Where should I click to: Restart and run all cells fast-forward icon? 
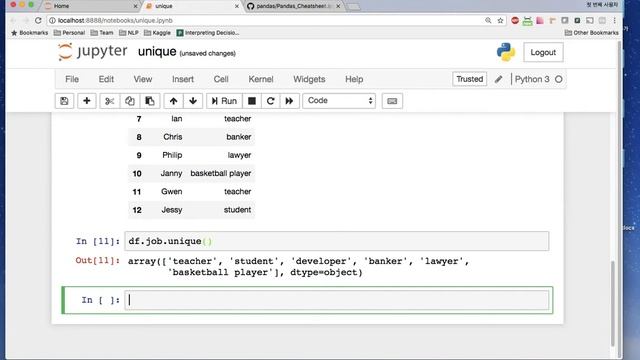point(289,101)
